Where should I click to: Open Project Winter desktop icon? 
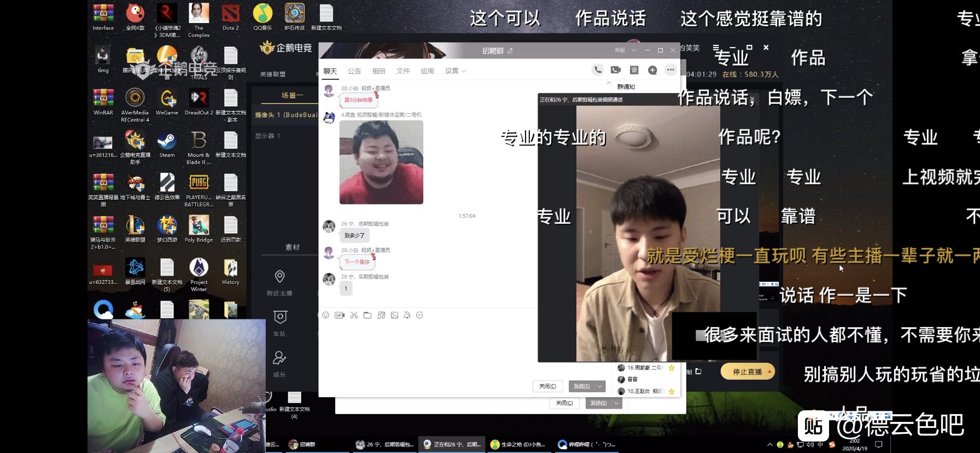199,275
